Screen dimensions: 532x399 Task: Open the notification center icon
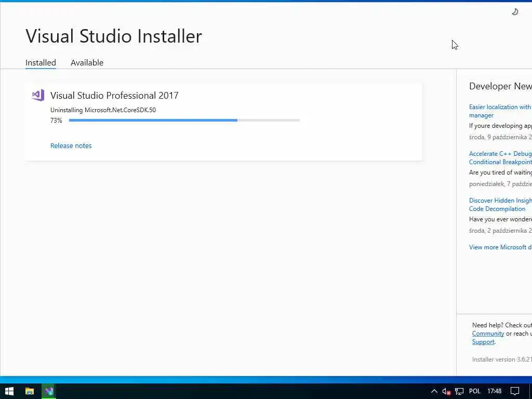coord(515,391)
